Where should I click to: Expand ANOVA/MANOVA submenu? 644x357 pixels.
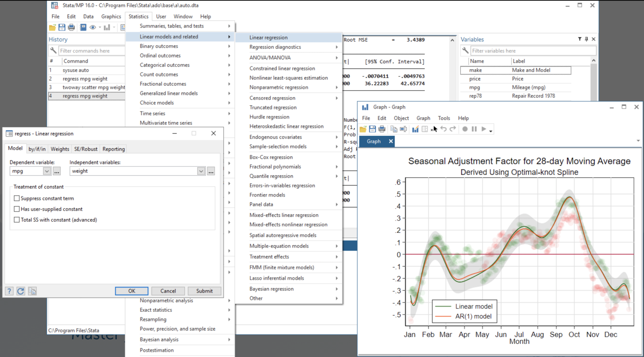pyautogui.click(x=288, y=58)
